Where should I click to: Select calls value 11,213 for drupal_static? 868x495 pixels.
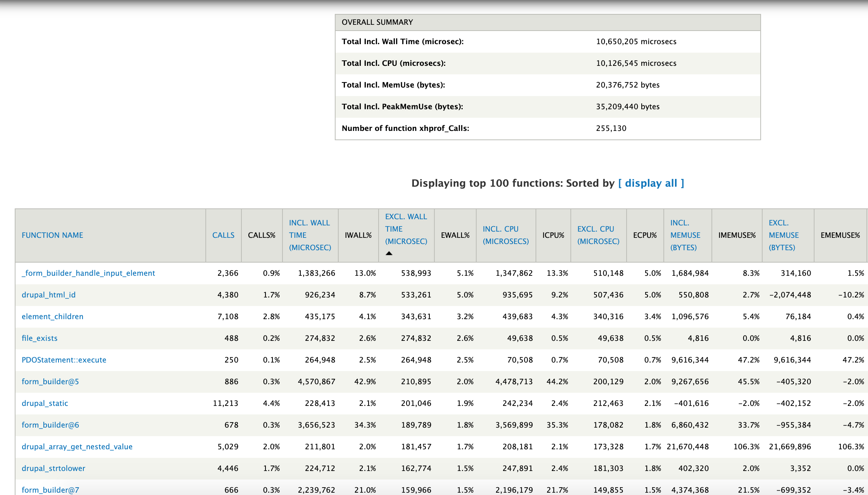[x=226, y=403]
